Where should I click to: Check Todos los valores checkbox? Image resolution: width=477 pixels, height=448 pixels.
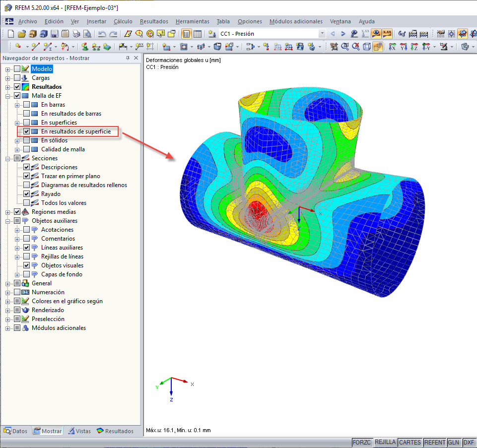tap(26, 203)
